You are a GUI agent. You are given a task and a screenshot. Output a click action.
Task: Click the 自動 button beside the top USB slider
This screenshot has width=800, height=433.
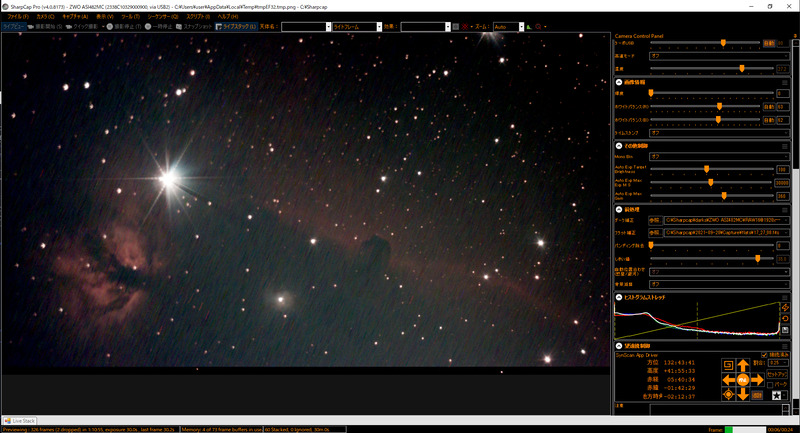(768, 43)
